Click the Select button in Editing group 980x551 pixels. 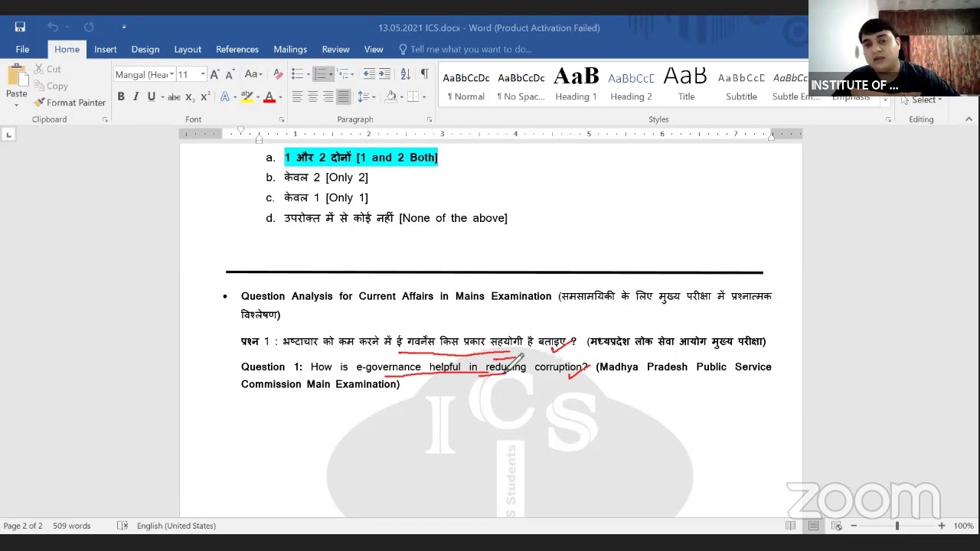click(x=922, y=99)
